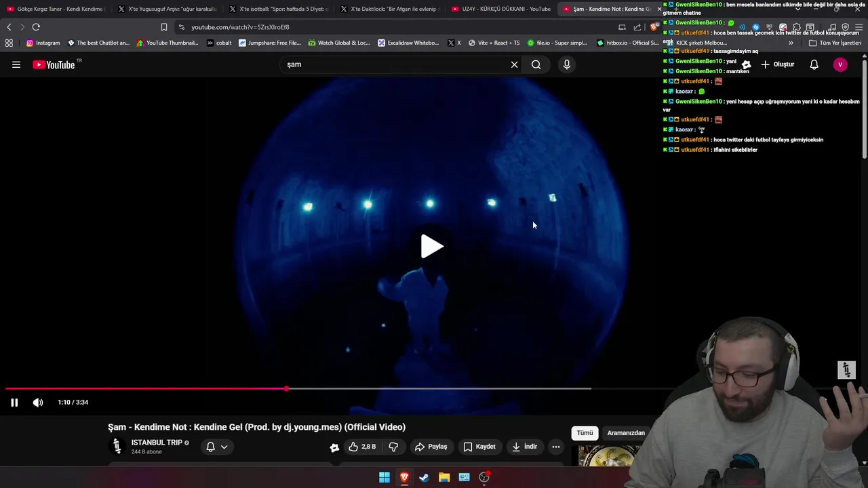The image size is (868, 488).
Task: Select the Tümü filter chip
Action: coord(585,432)
